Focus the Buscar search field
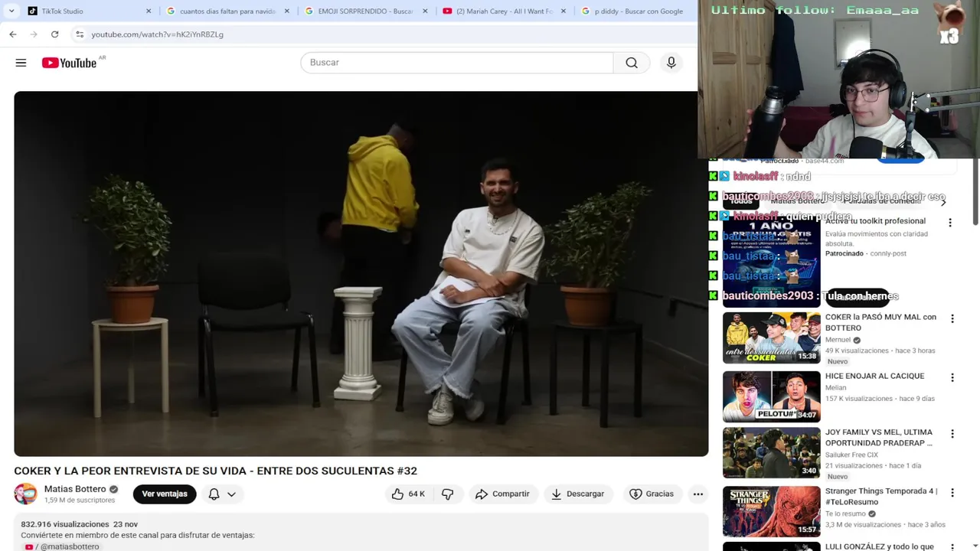The height and width of the screenshot is (551, 980). click(x=457, y=63)
